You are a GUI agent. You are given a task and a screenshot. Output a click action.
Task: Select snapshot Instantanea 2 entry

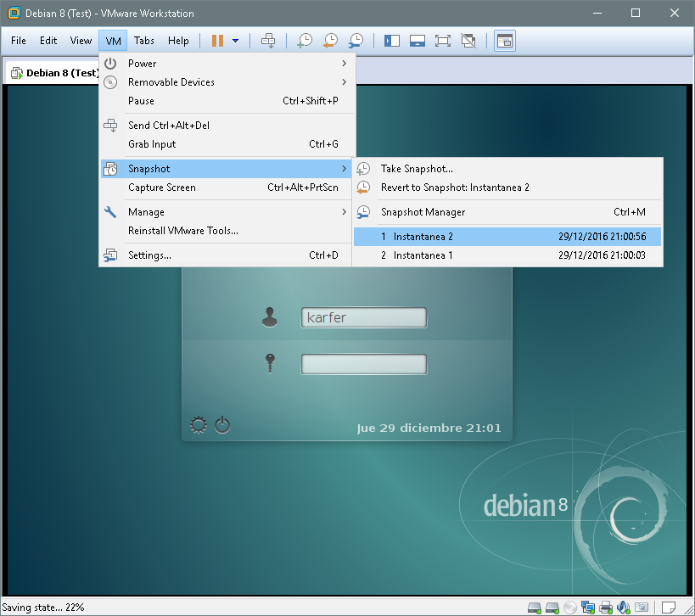click(507, 237)
